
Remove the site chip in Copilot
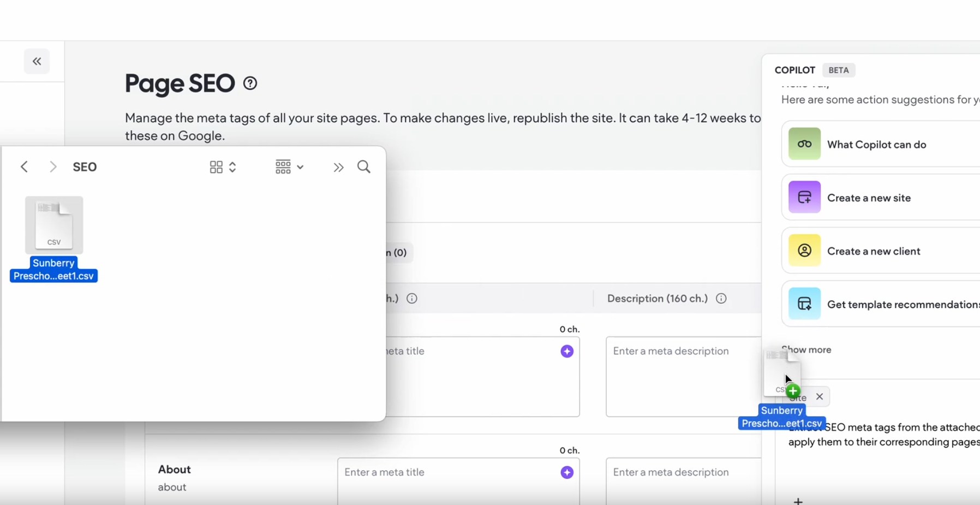[820, 397]
